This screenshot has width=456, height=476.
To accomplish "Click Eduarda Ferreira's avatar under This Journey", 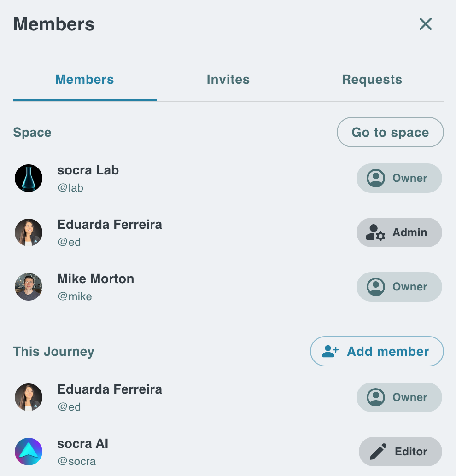I will click(x=29, y=397).
